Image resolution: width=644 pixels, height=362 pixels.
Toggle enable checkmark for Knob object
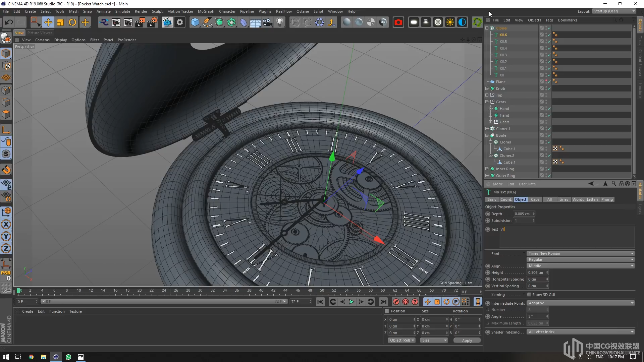(549, 88)
